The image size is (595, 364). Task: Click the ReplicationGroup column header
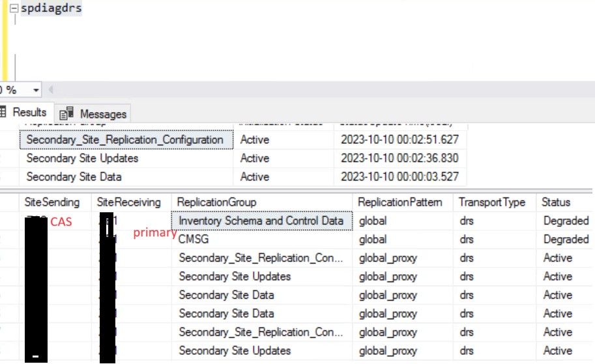tap(262, 202)
